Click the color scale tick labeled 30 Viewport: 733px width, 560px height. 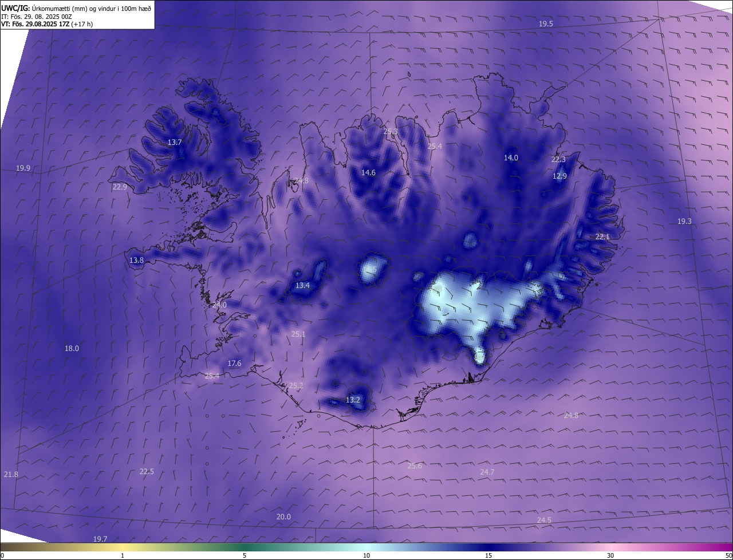coord(610,555)
